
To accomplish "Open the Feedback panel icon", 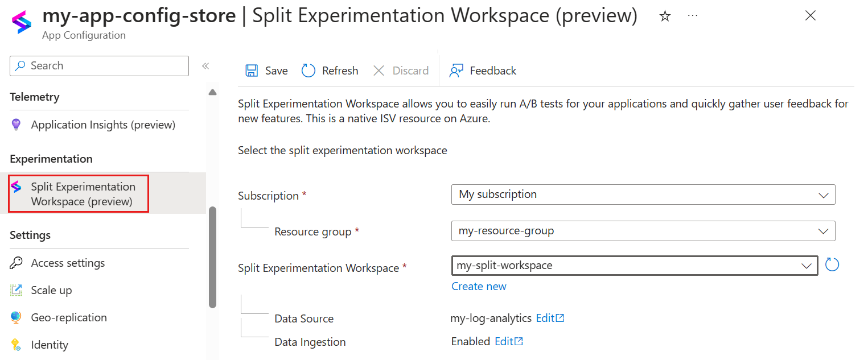I will [456, 71].
